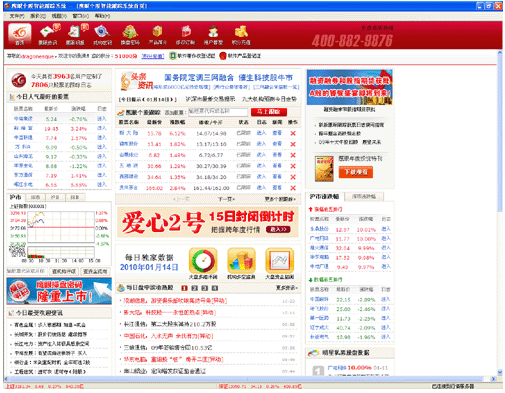Viewport: 505px width, 393px height.
Task: Click the 隆重上市 blue banner
Action: (x=59, y=291)
